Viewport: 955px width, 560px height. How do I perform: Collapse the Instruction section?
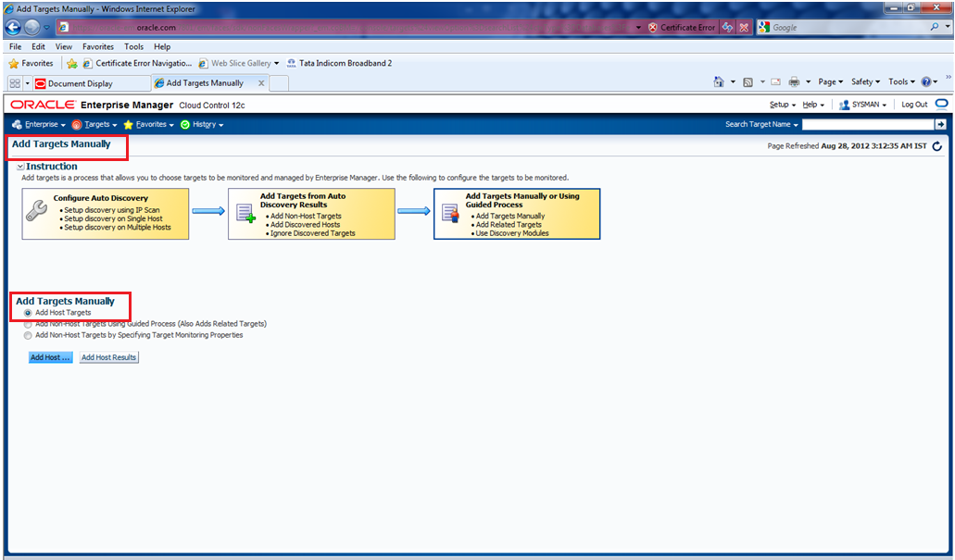coord(20,167)
